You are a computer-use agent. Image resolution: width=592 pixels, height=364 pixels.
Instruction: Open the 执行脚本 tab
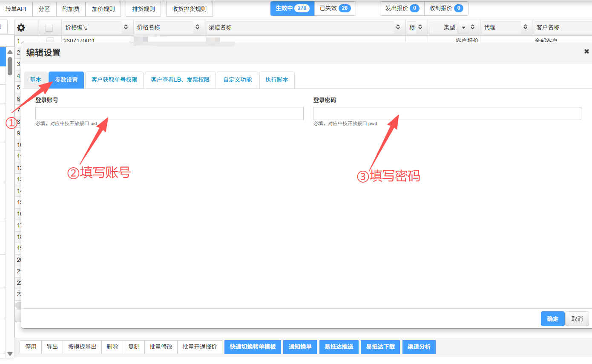[x=277, y=80]
